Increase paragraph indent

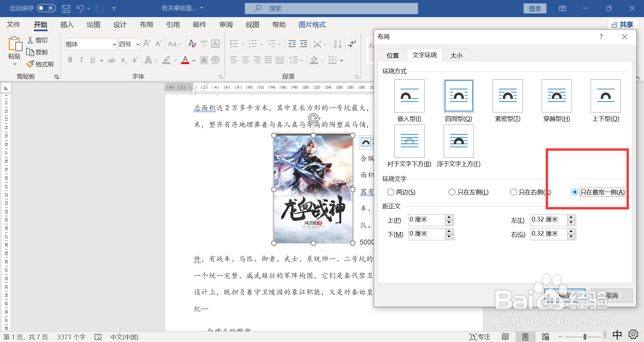pos(304,44)
